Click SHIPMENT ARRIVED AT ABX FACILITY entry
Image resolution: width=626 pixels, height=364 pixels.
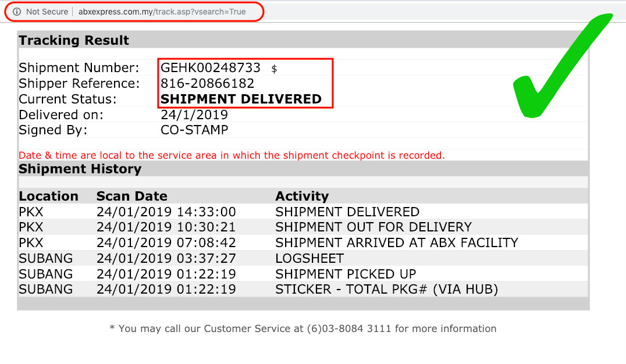click(397, 242)
